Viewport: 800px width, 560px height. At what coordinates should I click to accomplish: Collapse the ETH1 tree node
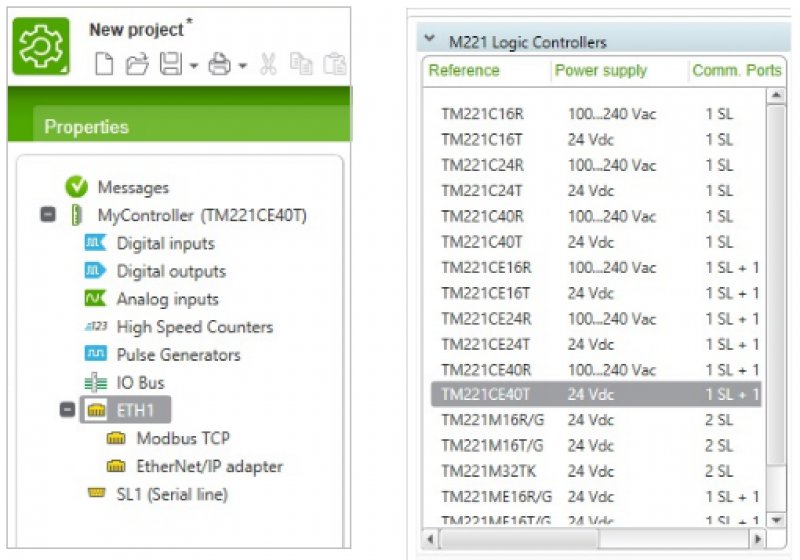point(67,410)
